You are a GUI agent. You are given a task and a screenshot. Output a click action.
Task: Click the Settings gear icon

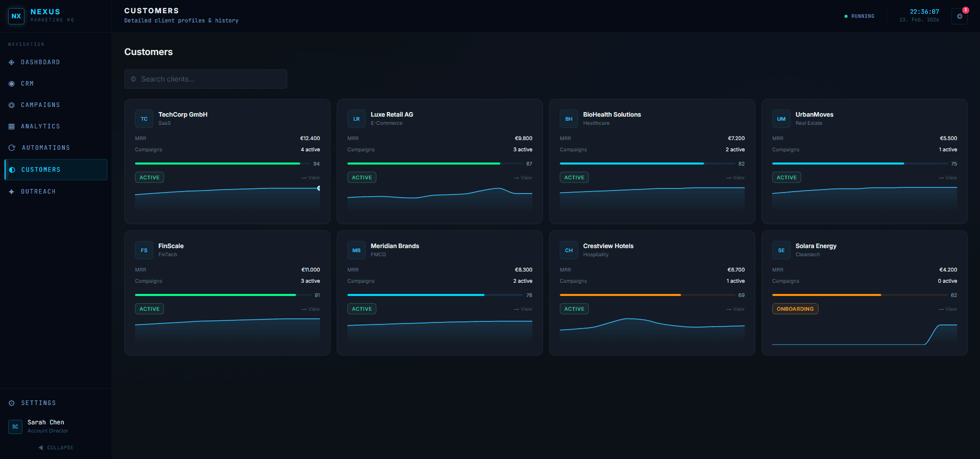pyautogui.click(x=11, y=402)
